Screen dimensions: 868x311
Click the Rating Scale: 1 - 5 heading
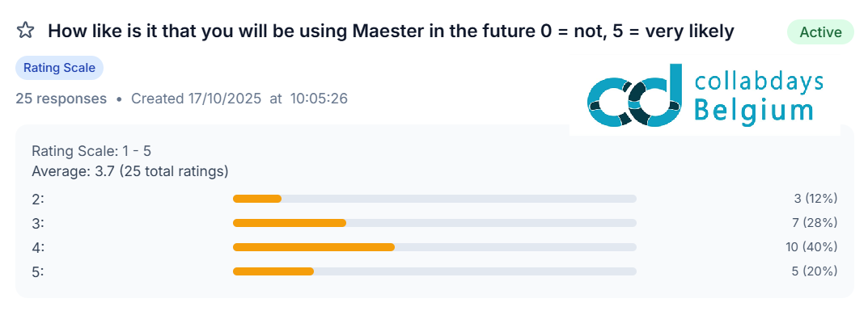(91, 151)
